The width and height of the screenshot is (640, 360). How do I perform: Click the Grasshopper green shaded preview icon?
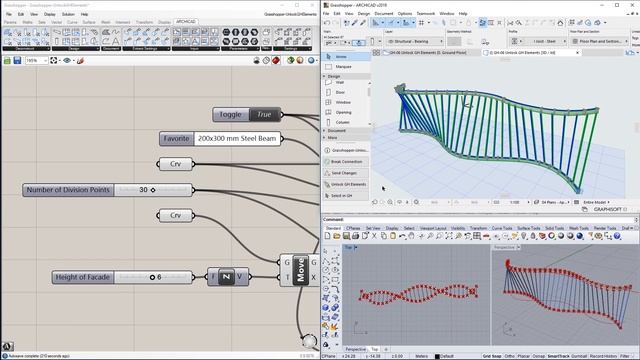291,60
